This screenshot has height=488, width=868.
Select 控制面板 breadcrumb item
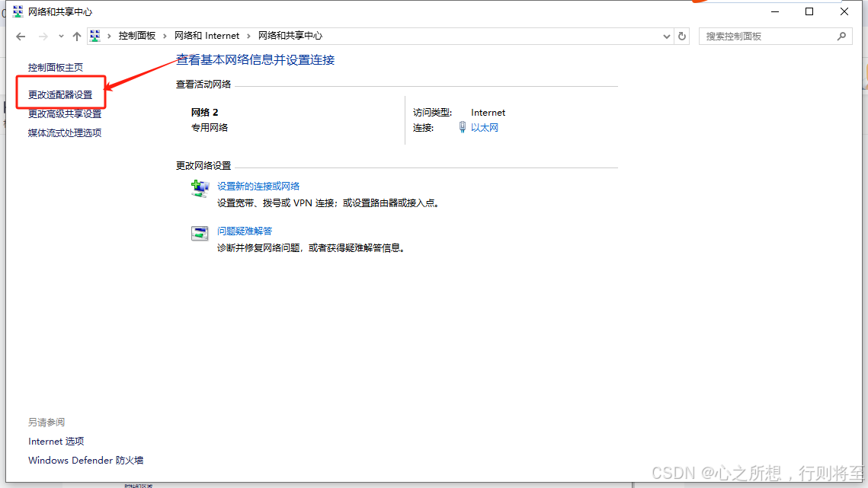coord(136,36)
